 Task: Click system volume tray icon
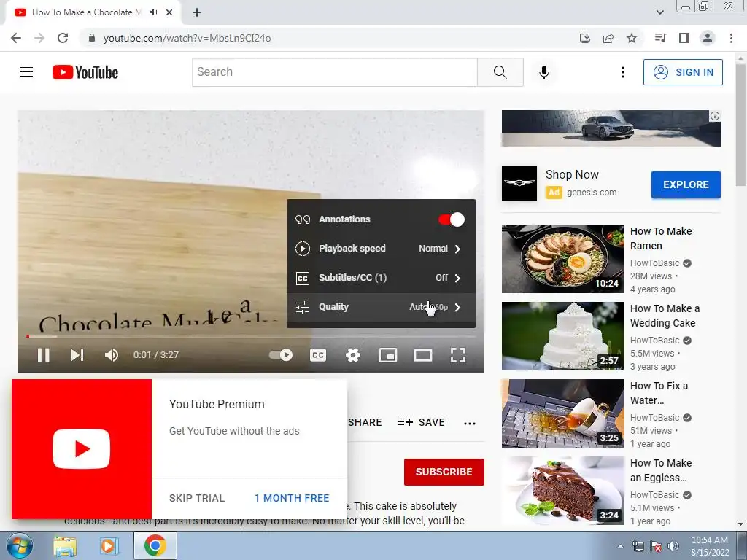click(673, 546)
